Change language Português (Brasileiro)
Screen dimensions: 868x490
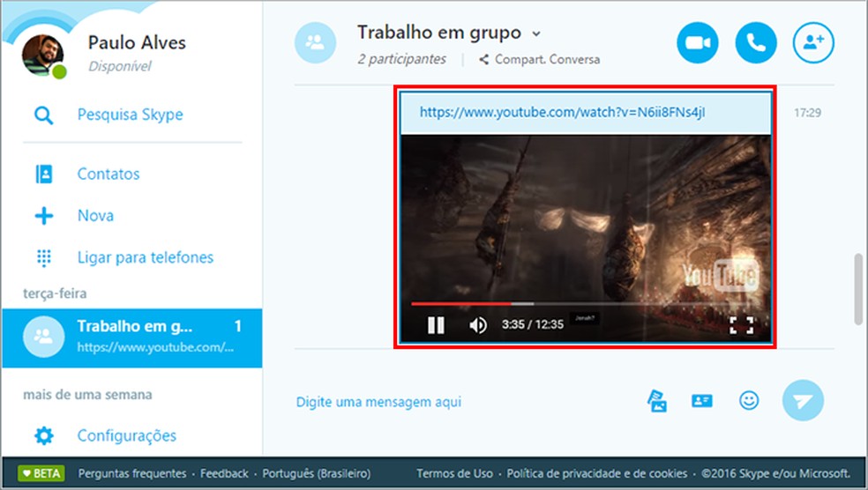click(316, 473)
